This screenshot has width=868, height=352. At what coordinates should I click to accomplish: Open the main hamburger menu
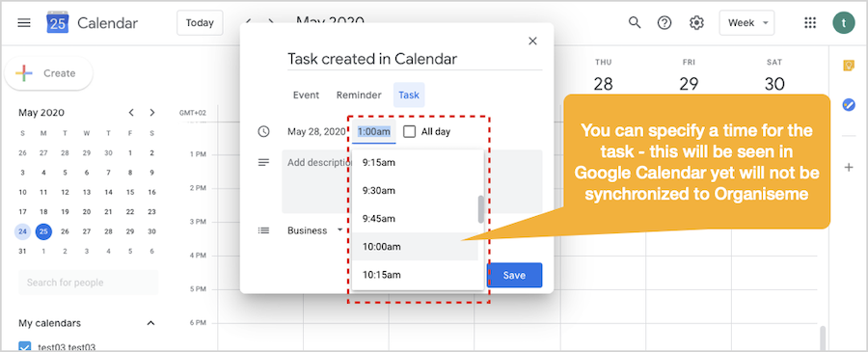tap(24, 23)
